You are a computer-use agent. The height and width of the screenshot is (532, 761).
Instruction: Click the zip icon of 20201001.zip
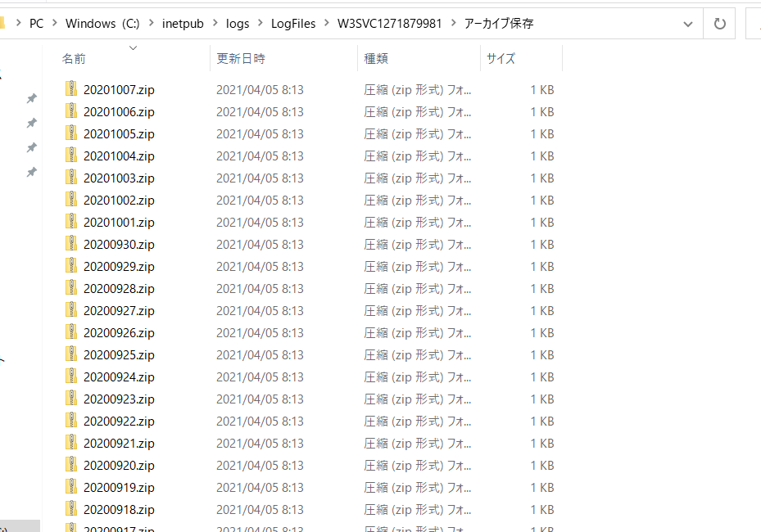click(71, 221)
